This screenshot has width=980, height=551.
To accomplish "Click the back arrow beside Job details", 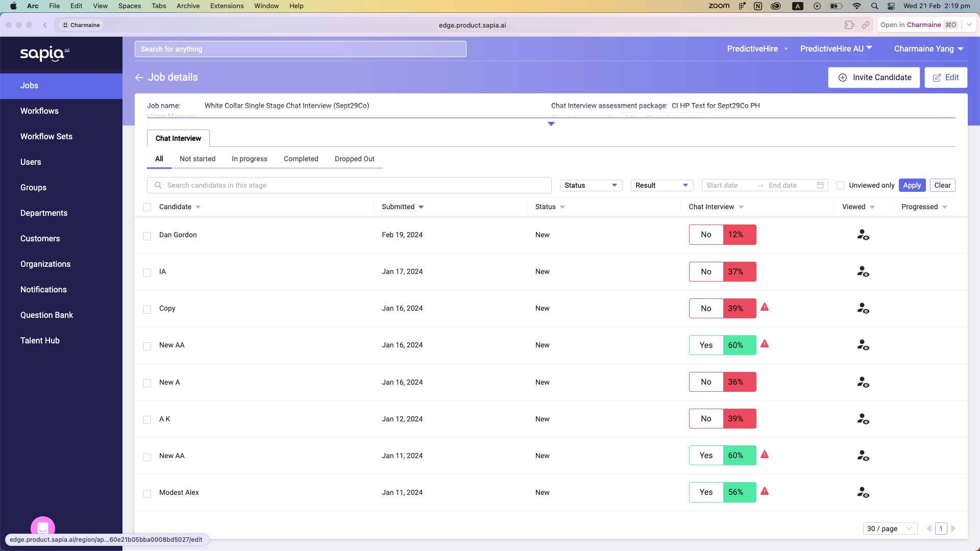I will [x=139, y=78].
